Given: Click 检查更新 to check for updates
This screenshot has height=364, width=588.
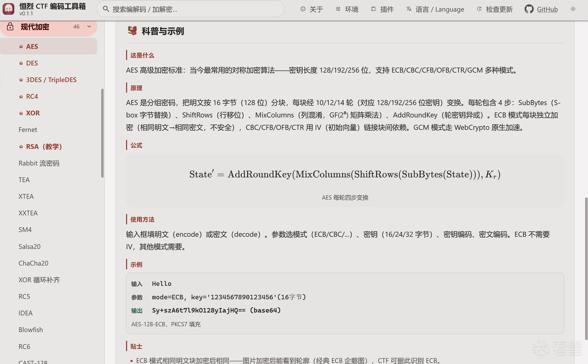Looking at the screenshot, I should [x=495, y=9].
